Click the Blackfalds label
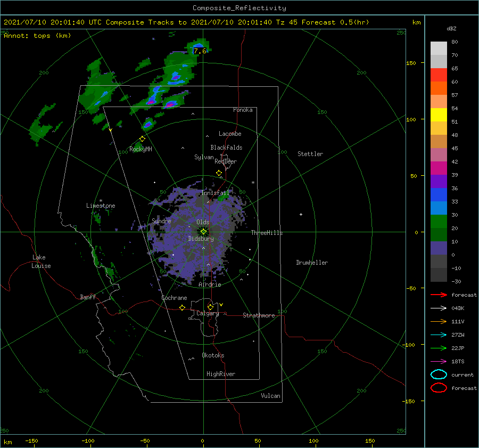The width and height of the screenshot is (479, 448). click(226, 148)
